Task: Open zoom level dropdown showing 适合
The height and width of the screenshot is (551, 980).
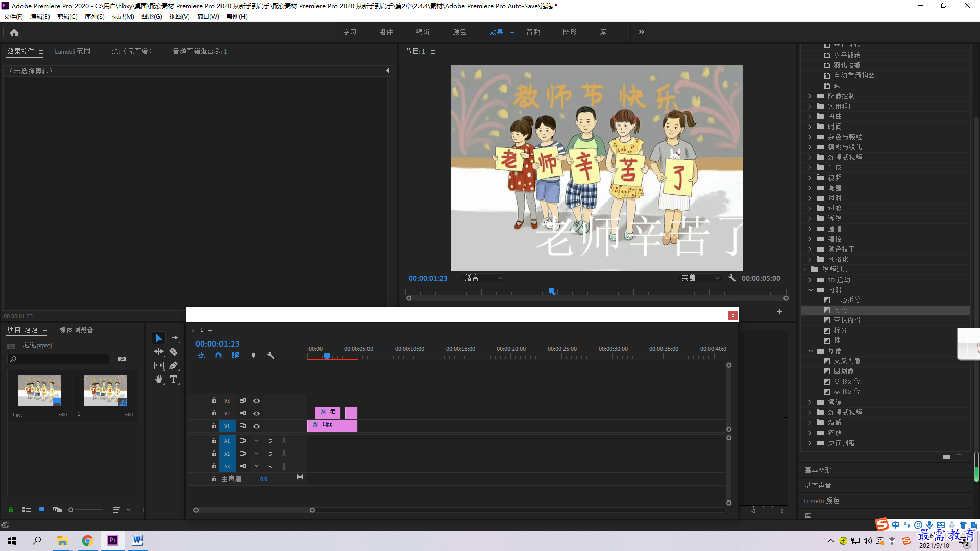Action: tap(483, 278)
